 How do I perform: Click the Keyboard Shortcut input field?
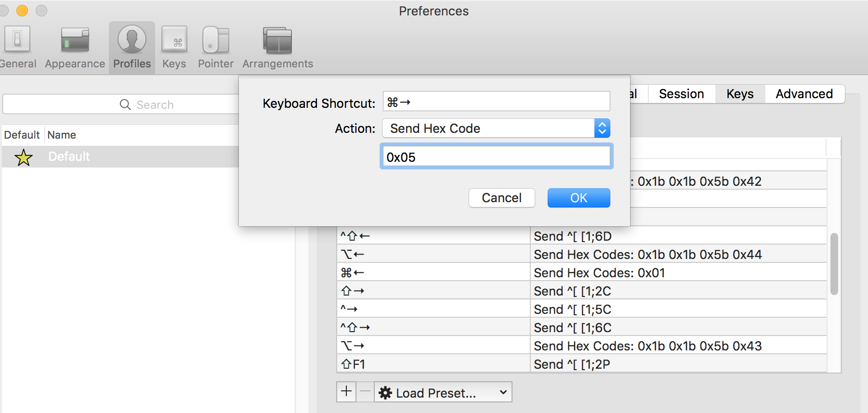pos(496,102)
